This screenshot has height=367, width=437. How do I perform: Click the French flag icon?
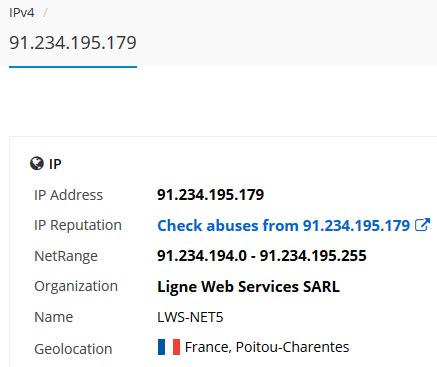point(169,347)
